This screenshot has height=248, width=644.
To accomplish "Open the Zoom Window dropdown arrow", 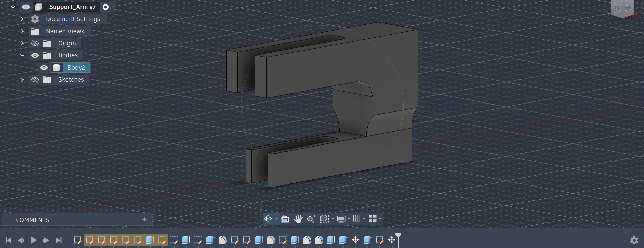I will coord(333,219).
